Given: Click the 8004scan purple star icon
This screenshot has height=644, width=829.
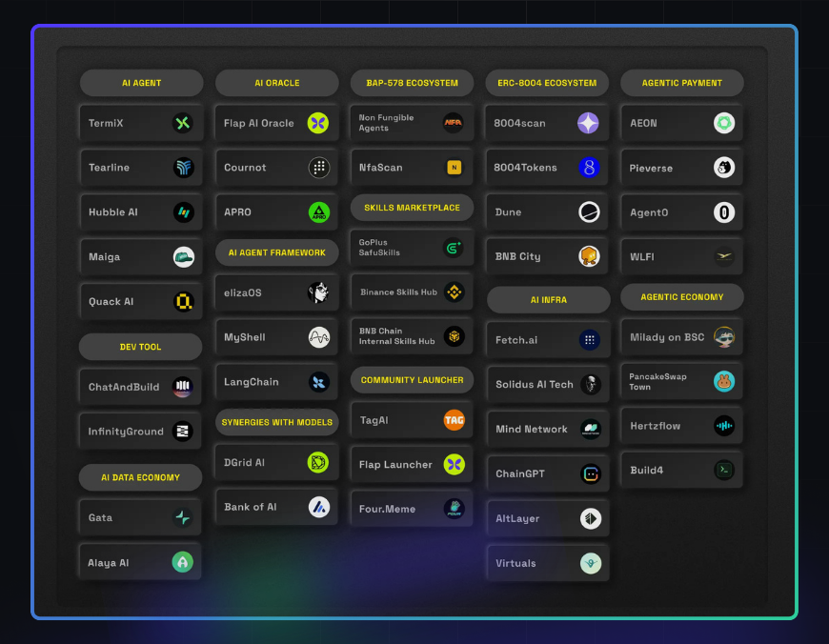Looking at the screenshot, I should pyautogui.click(x=588, y=123).
